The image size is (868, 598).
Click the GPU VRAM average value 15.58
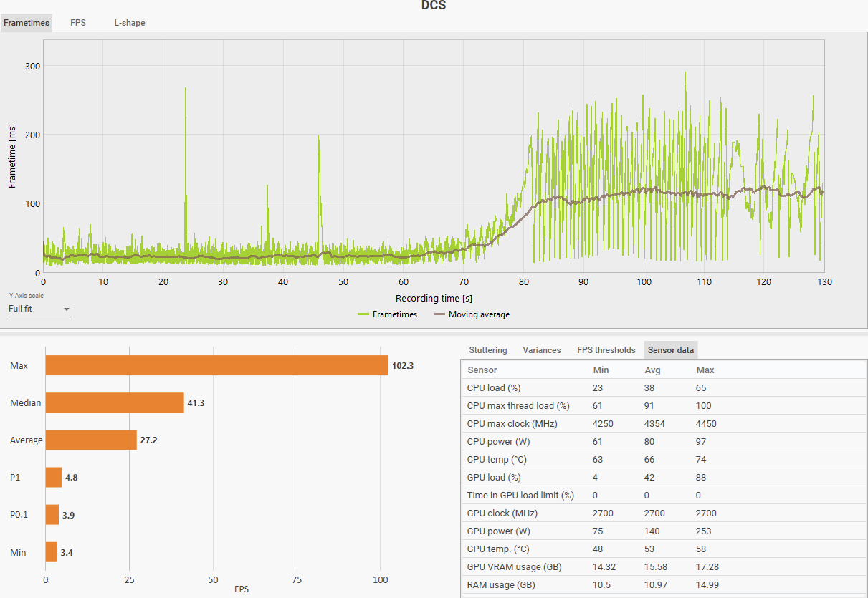tap(656, 567)
